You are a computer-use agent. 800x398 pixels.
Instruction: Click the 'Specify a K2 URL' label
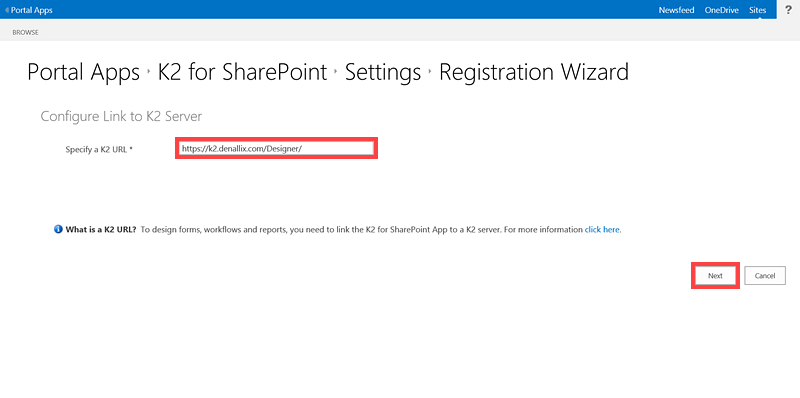[x=99, y=150]
